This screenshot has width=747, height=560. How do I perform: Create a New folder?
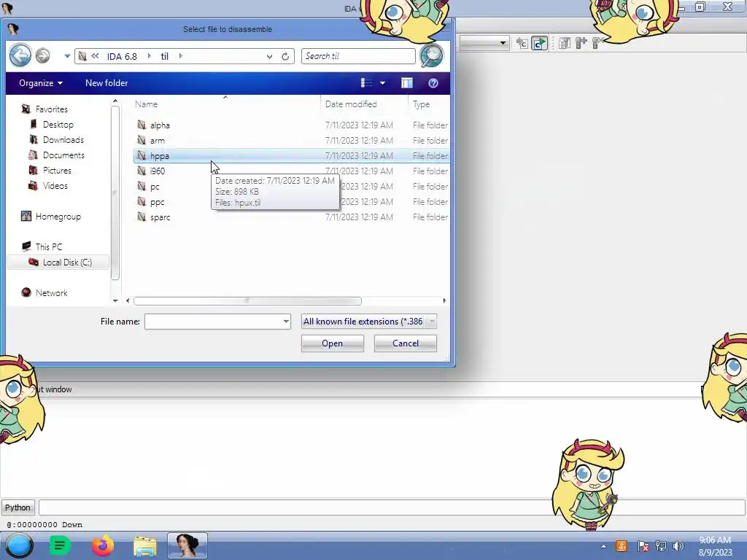107,83
